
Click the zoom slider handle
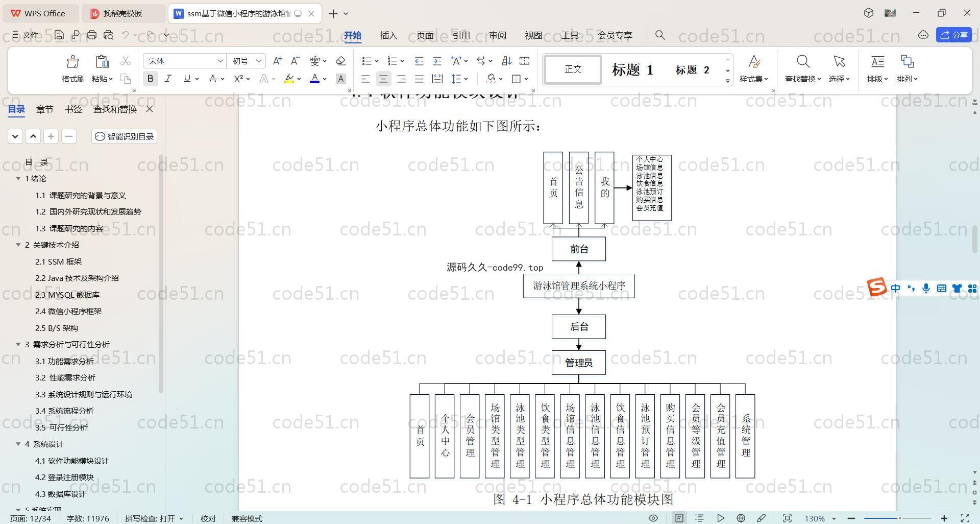900,518
